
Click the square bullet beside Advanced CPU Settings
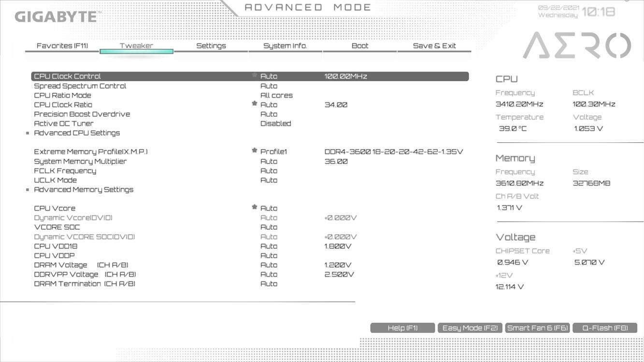point(28,133)
